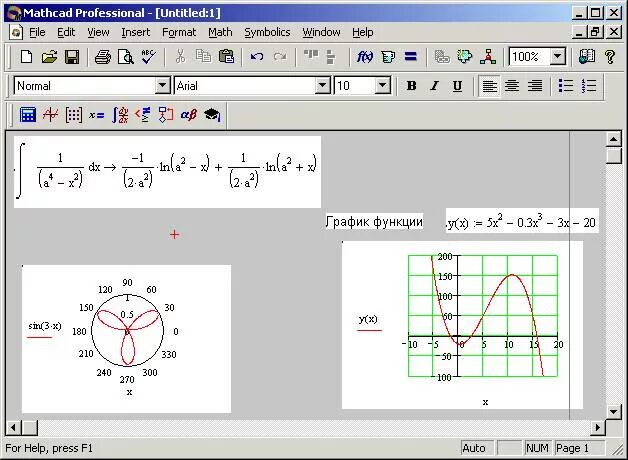Open the Greek symbols palette (αβ)
628x460 pixels.
pos(189,115)
